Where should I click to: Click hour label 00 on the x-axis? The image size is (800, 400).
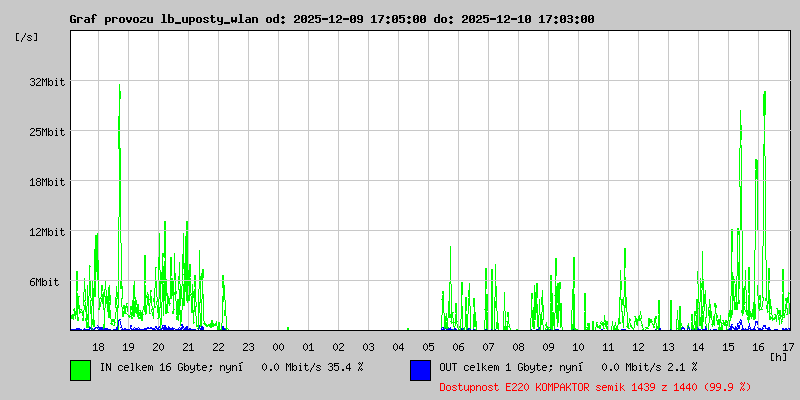[x=278, y=347]
